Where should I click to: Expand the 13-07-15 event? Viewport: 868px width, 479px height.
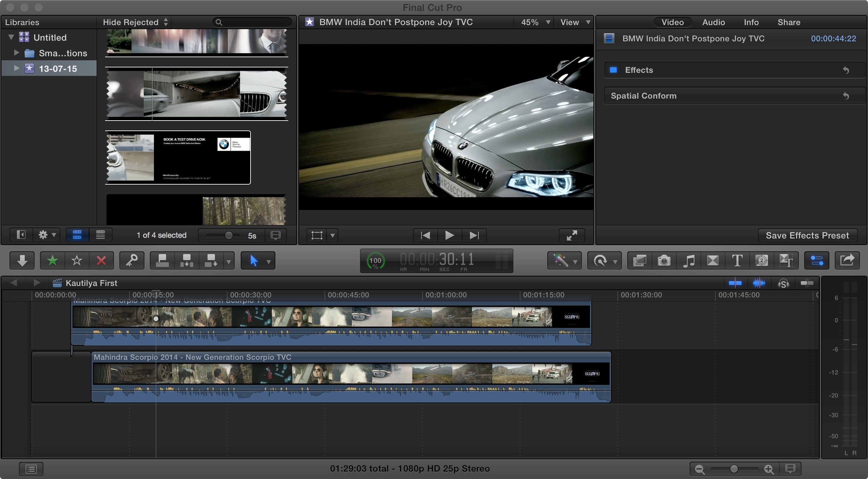(x=16, y=68)
